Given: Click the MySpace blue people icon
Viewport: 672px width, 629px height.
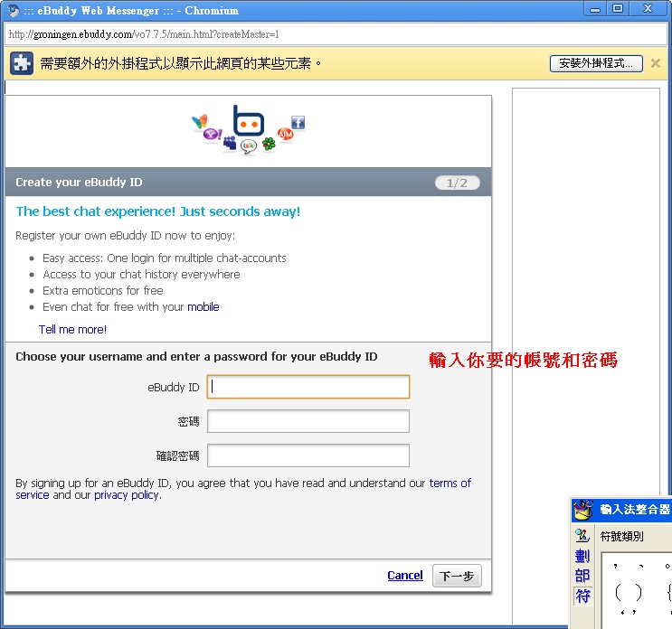Looking at the screenshot, I should pos(230,143).
